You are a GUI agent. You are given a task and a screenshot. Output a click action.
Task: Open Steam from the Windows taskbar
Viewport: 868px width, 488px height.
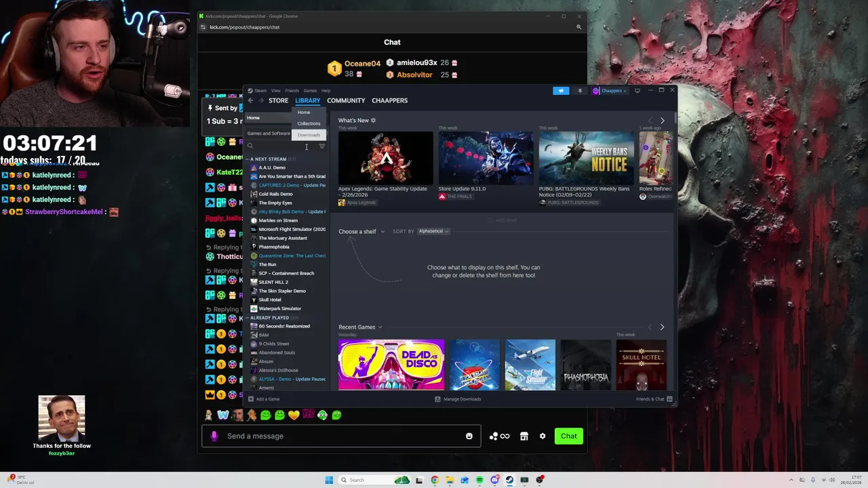point(509,480)
